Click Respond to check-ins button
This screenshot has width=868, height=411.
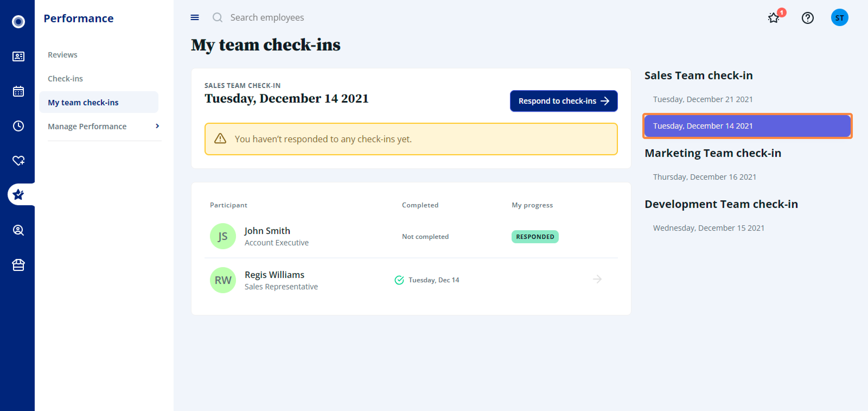click(x=563, y=101)
